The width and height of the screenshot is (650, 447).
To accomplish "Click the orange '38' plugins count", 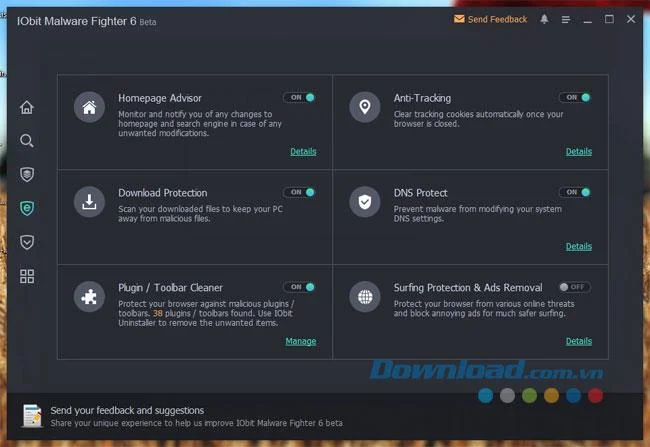I will coord(158,313).
